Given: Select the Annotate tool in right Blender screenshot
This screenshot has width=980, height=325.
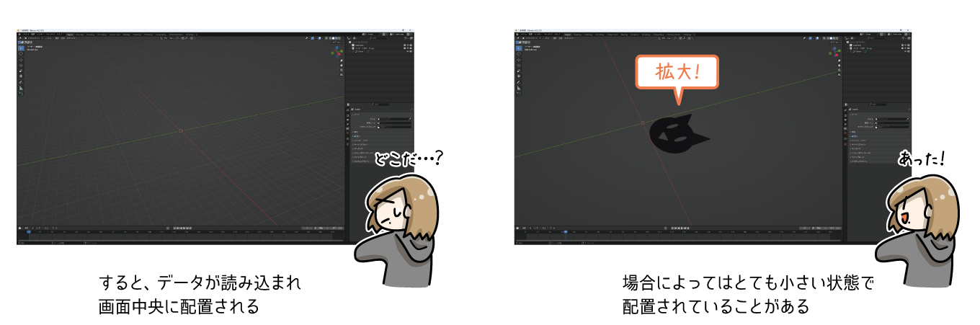Looking at the screenshot, I should [x=519, y=82].
